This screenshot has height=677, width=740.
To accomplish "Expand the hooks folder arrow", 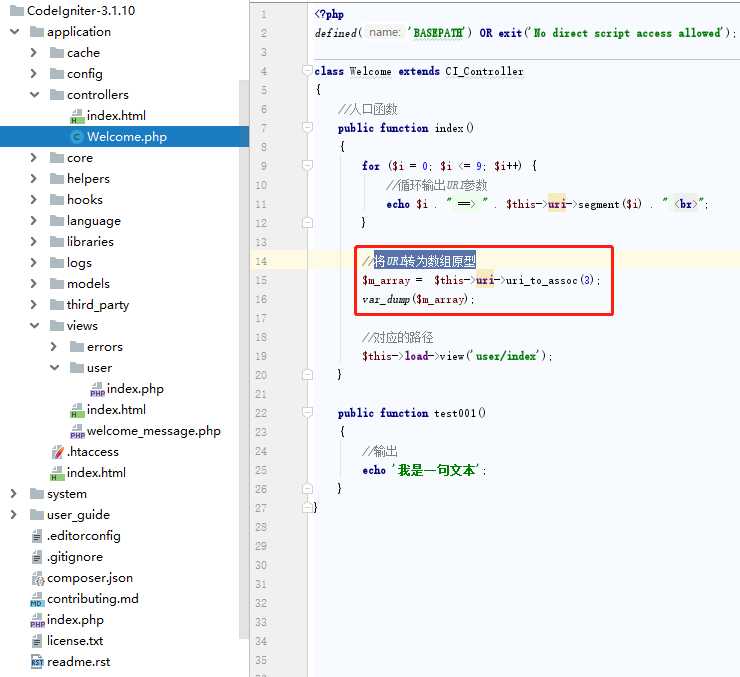I will [34, 200].
